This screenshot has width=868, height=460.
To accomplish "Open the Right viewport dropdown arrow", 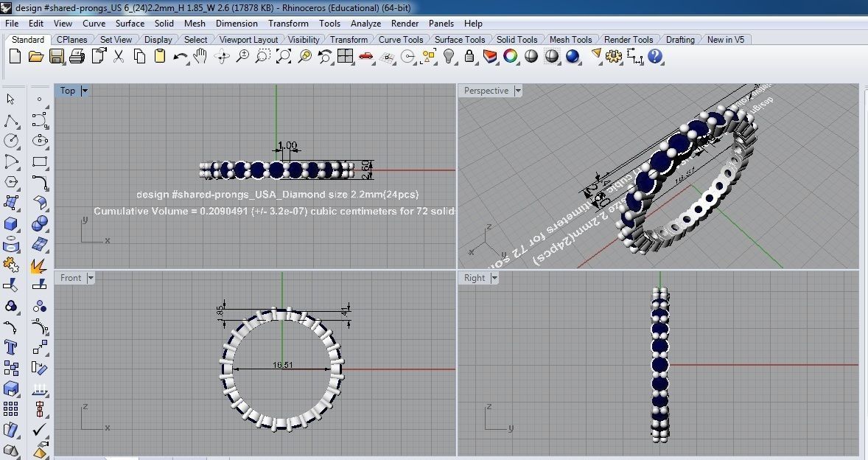I will point(494,278).
